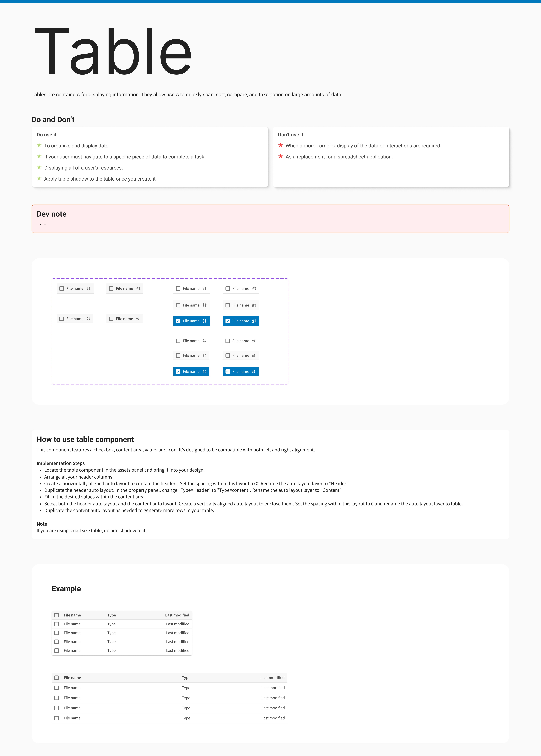Click the 'How to use table component' heading
The height and width of the screenshot is (756, 541).
point(85,439)
